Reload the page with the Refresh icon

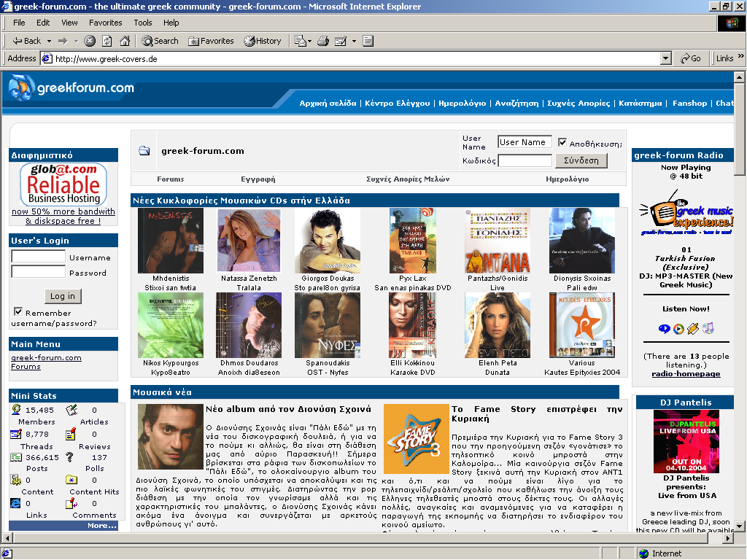click(x=107, y=41)
